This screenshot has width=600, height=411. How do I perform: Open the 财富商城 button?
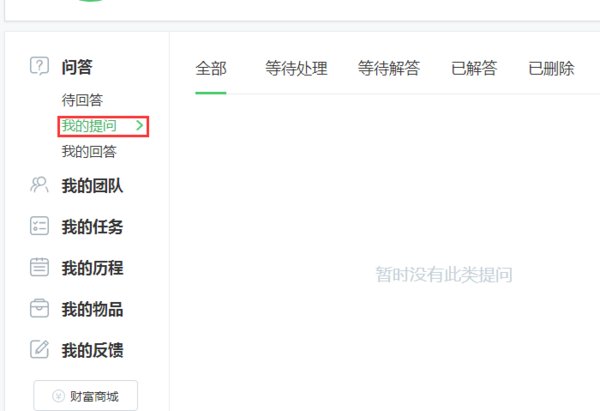pyautogui.click(x=86, y=396)
